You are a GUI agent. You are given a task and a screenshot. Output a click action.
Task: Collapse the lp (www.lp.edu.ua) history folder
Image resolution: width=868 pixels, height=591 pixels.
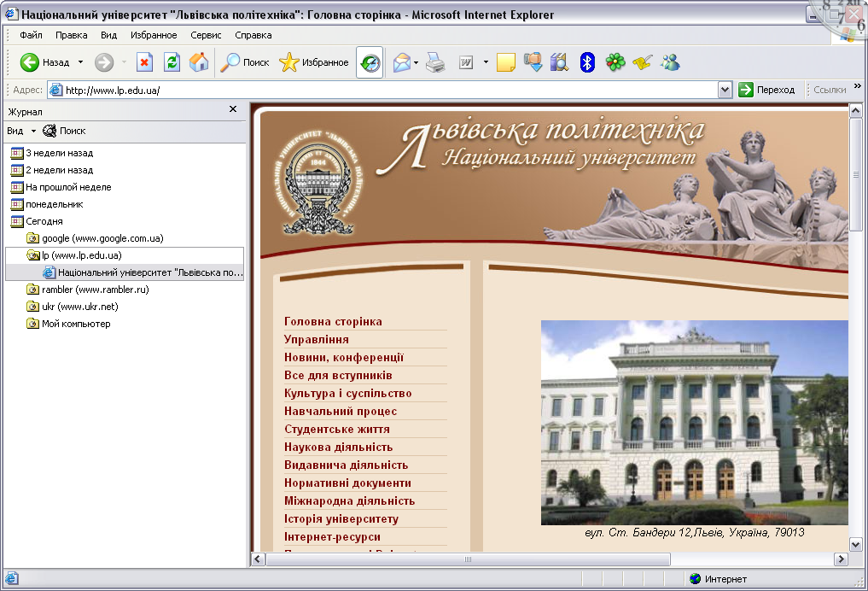click(x=74, y=255)
